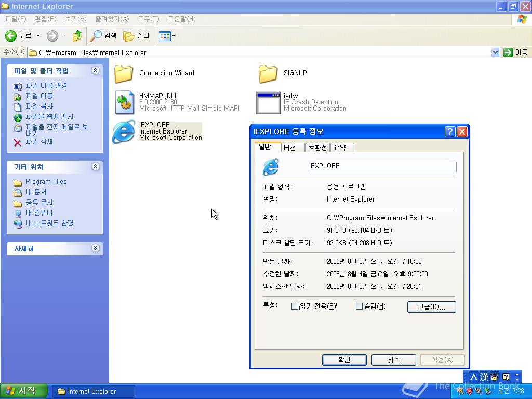Click 파일 복사 copy file link
Screen dimensions: 532x399
[39, 106]
